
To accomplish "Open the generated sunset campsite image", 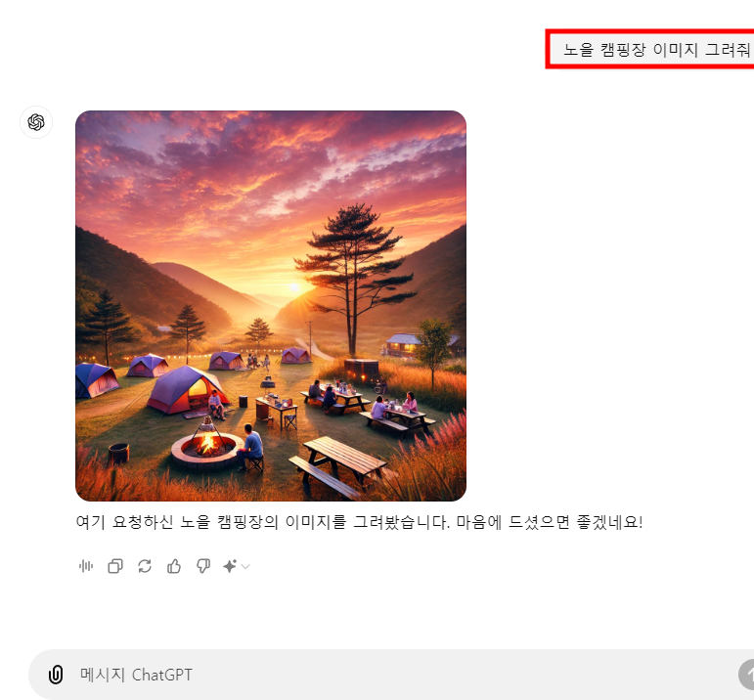I will point(271,306).
